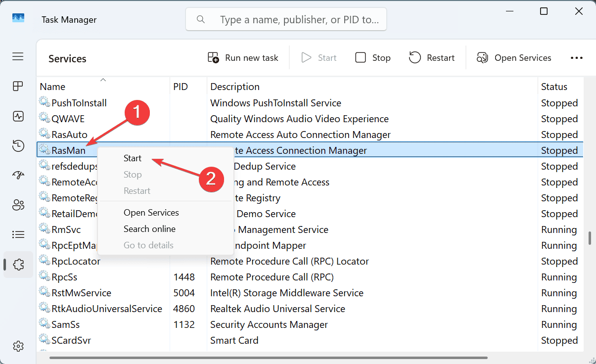The width and height of the screenshot is (596, 364).
Task: Focus the name, publisher, or PID search field
Action: click(x=286, y=20)
